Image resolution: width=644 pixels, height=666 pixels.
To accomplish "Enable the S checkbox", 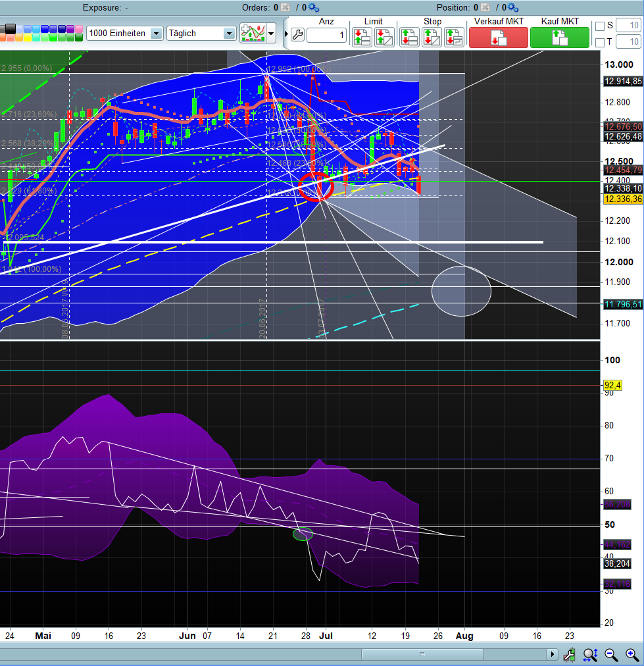I will (x=599, y=26).
